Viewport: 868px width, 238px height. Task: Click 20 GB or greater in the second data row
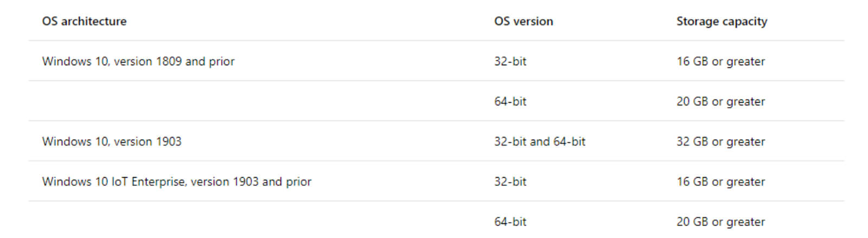click(720, 102)
